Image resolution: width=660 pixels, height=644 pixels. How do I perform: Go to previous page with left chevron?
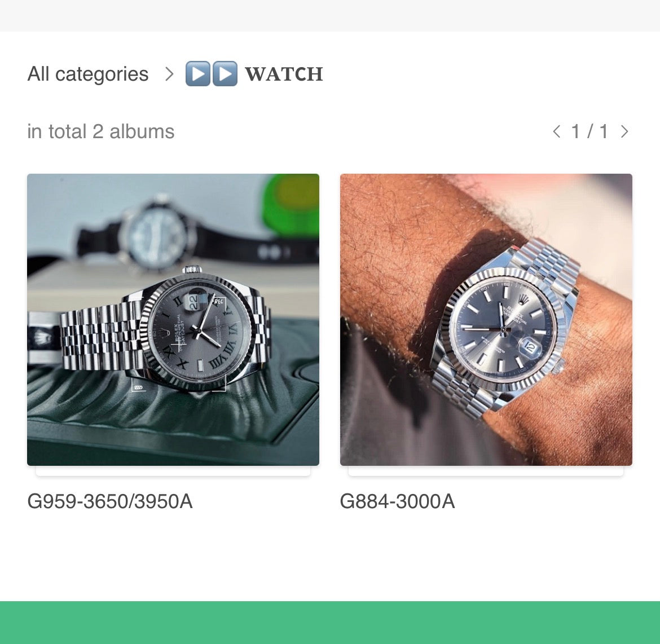click(x=556, y=131)
